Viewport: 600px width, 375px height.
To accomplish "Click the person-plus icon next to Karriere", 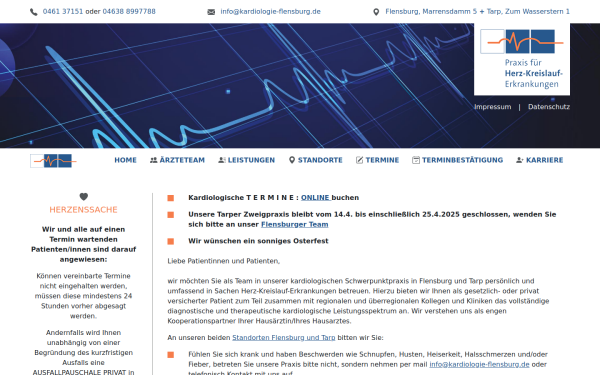I will (x=520, y=160).
